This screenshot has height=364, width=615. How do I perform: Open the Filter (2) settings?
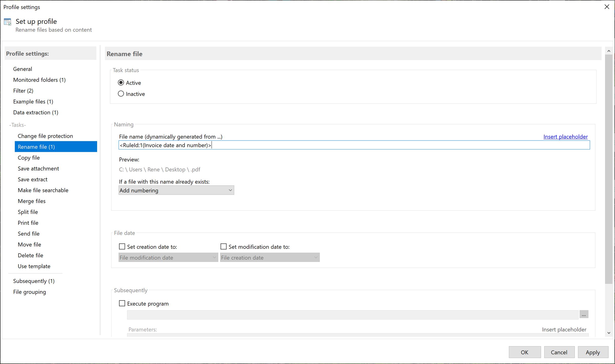coord(23,91)
